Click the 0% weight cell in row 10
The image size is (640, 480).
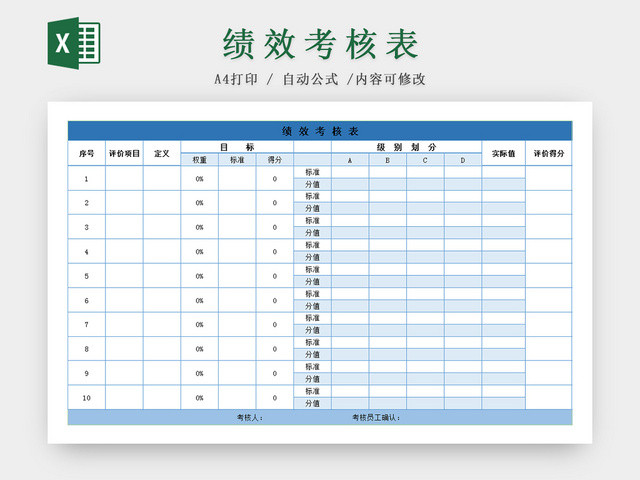pyautogui.click(x=200, y=398)
